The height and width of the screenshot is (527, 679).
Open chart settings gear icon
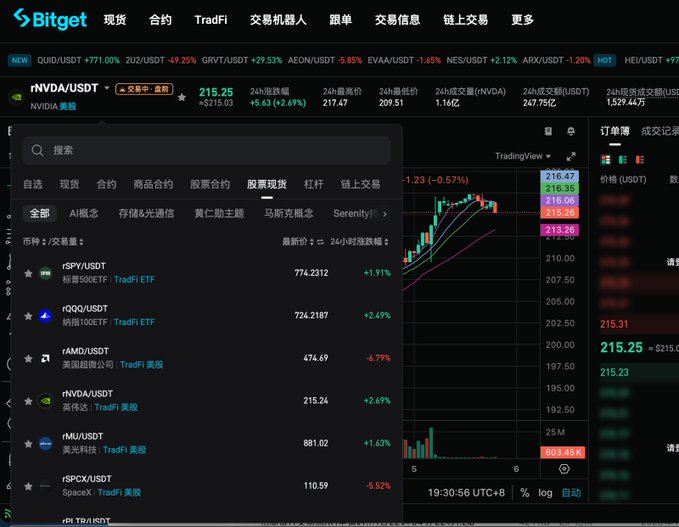click(564, 469)
